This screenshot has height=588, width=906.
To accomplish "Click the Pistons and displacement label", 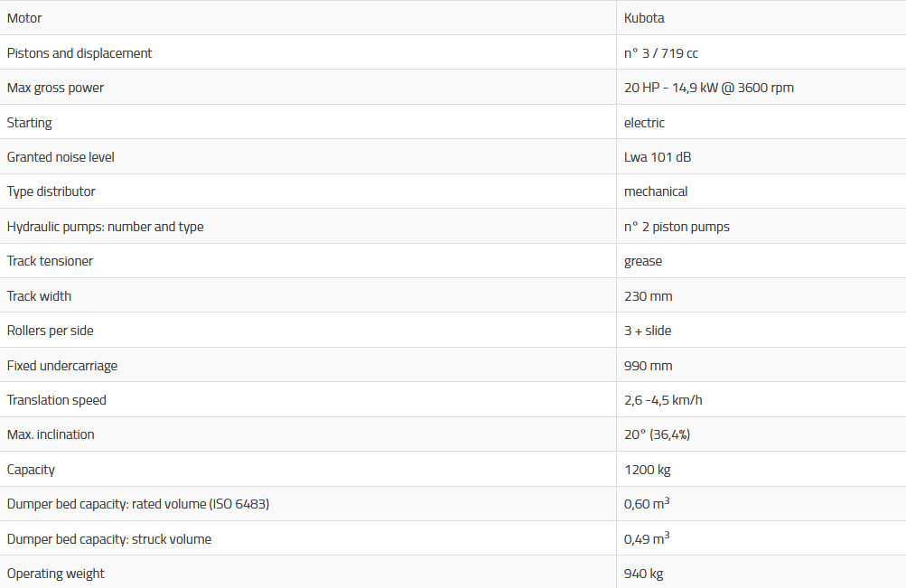I will click(79, 53).
